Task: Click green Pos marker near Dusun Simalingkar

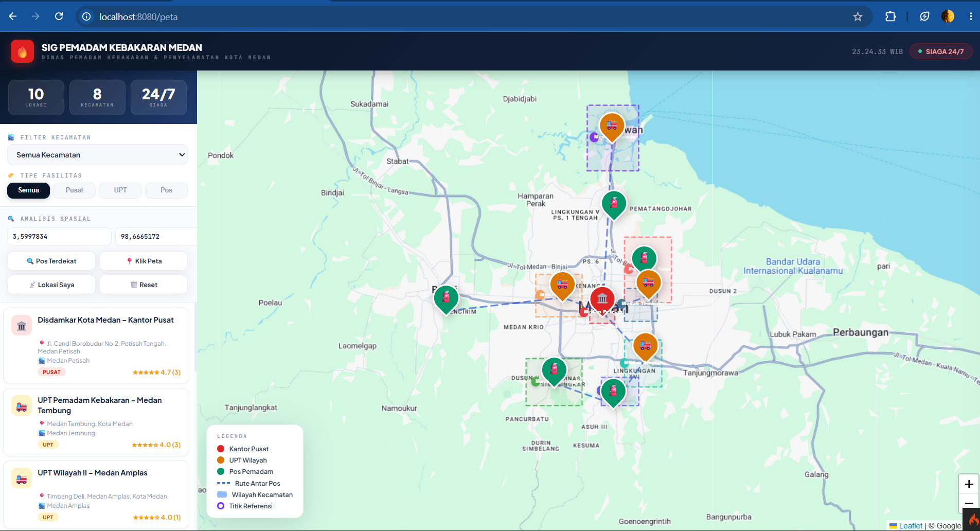Action: point(554,370)
